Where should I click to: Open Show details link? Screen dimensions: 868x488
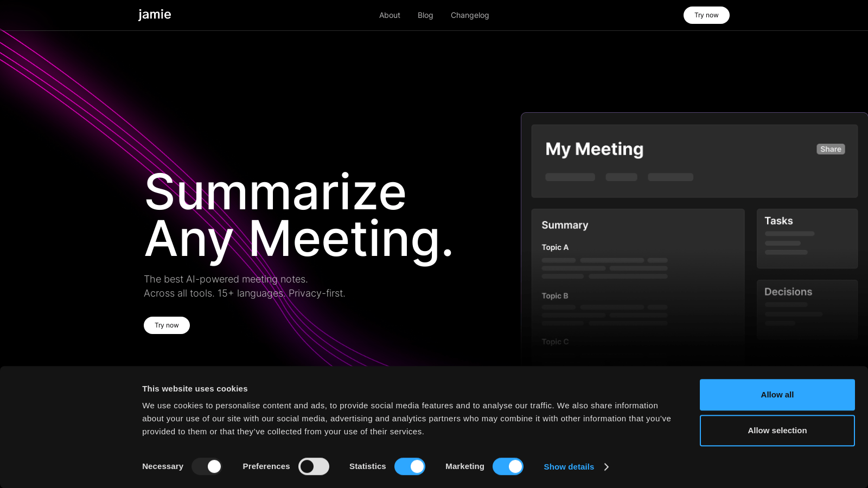(569, 467)
